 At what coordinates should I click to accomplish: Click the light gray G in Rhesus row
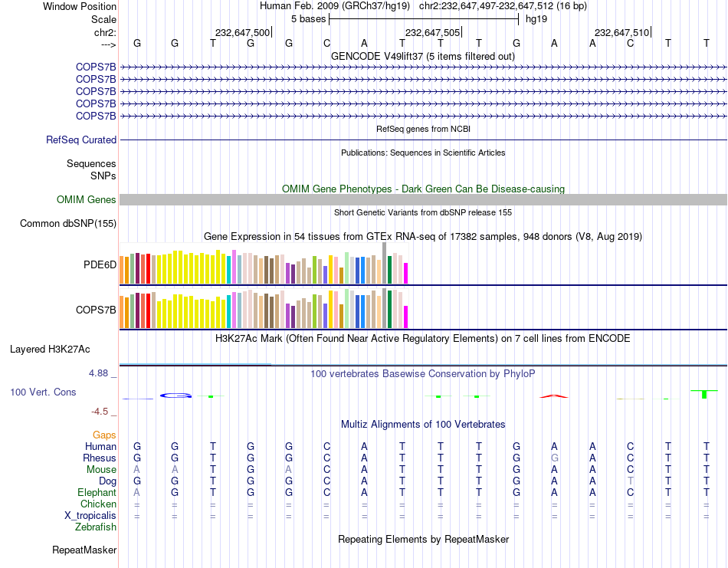coord(554,458)
